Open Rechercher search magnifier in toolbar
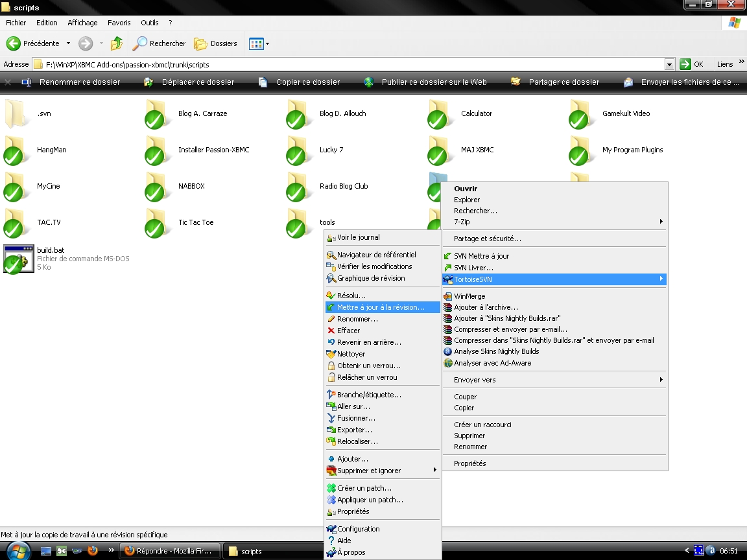Image resolution: width=747 pixels, height=560 pixels. (139, 43)
